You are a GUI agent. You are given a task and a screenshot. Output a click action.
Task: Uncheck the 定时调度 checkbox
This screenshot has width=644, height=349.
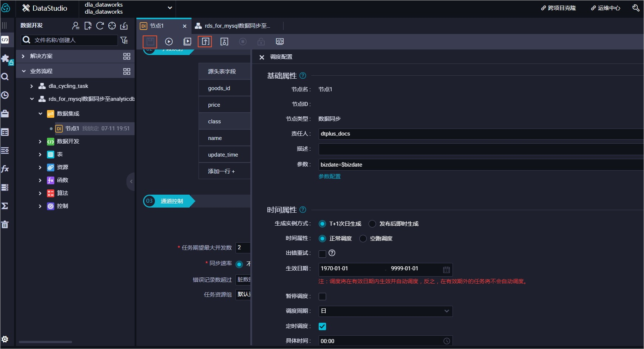[x=322, y=326]
